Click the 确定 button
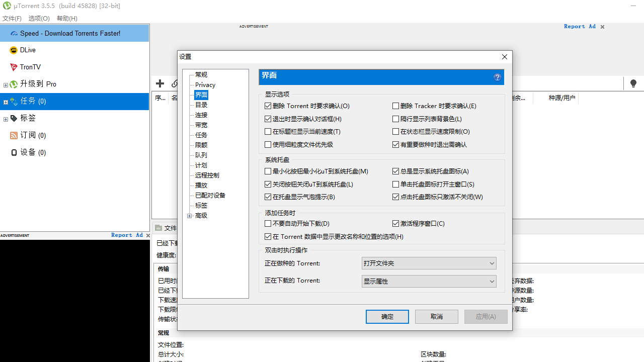Image resolution: width=644 pixels, height=362 pixels. pyautogui.click(x=387, y=316)
